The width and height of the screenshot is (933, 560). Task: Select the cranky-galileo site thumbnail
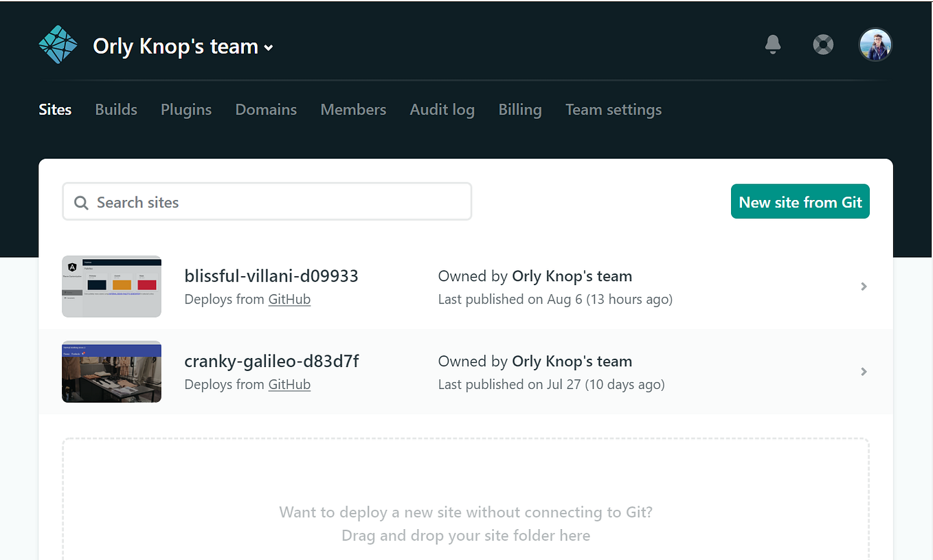111,372
